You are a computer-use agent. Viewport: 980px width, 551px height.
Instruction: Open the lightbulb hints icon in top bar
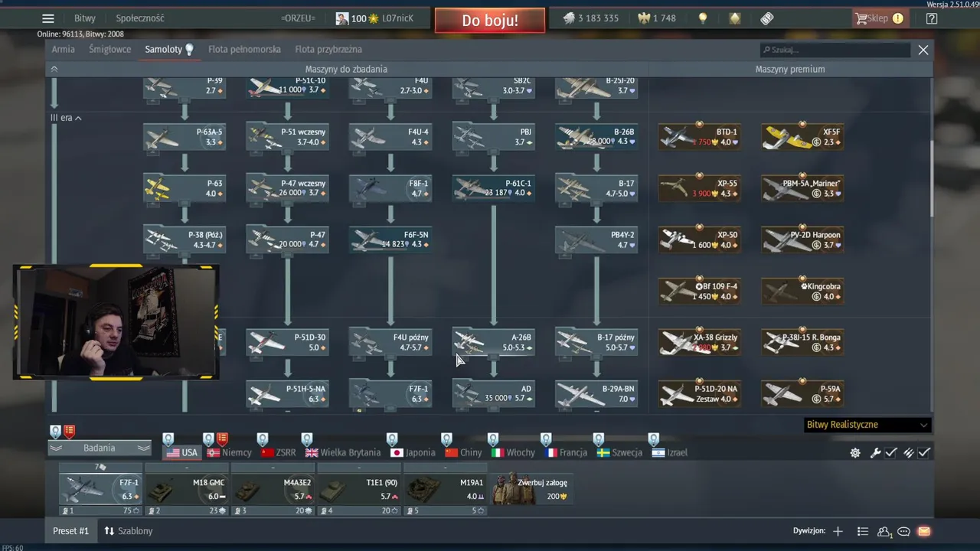click(703, 18)
